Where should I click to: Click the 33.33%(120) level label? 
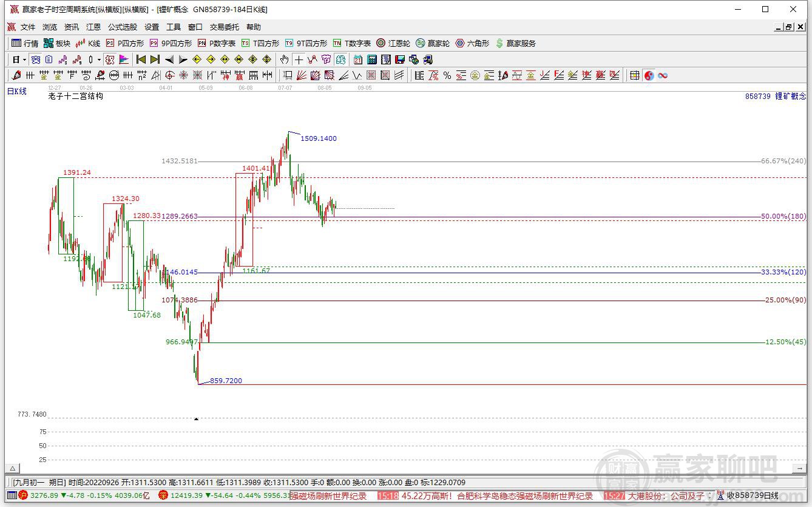(783, 272)
